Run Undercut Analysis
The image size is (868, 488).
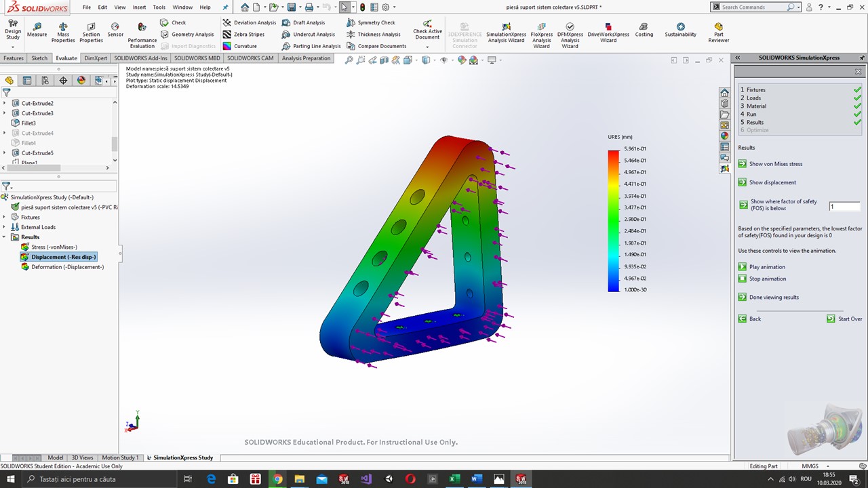[x=309, y=35]
